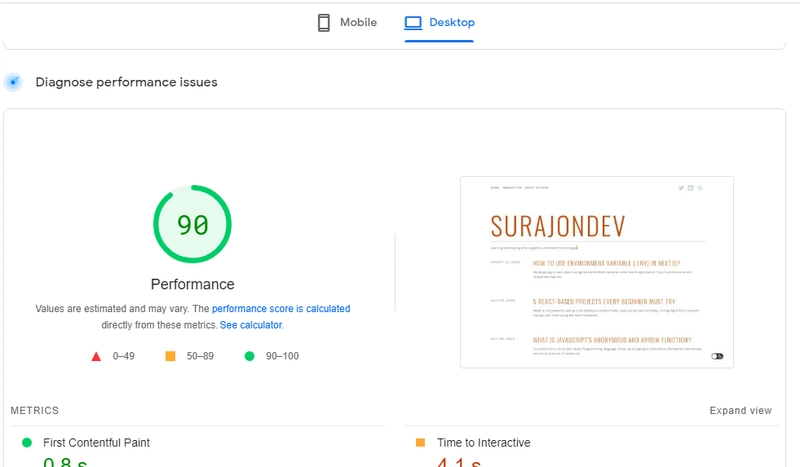Expand the metrics view
This screenshot has width=800, height=467.
740,410
